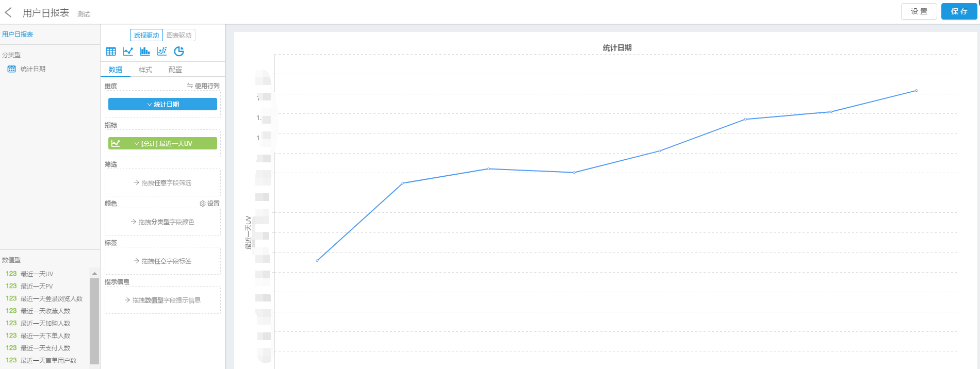Select the table chart type icon
This screenshot has width=980, height=369.
[111, 52]
